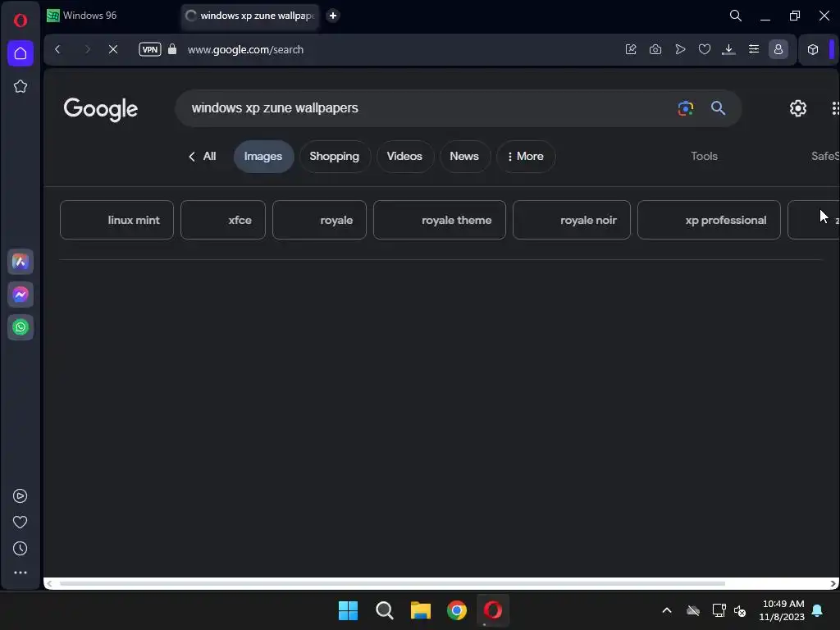Click the address bar URL
Image resolution: width=840 pixels, height=630 pixels.
point(245,49)
